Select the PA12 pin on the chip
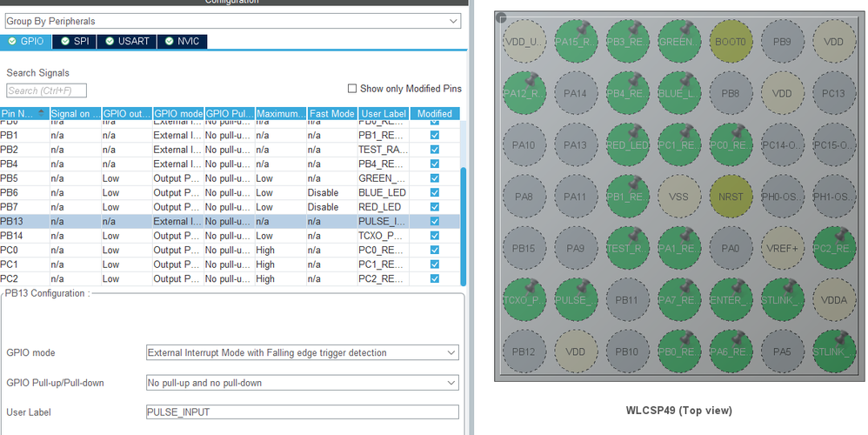Viewport: 868px width, 435px height. coord(524,94)
